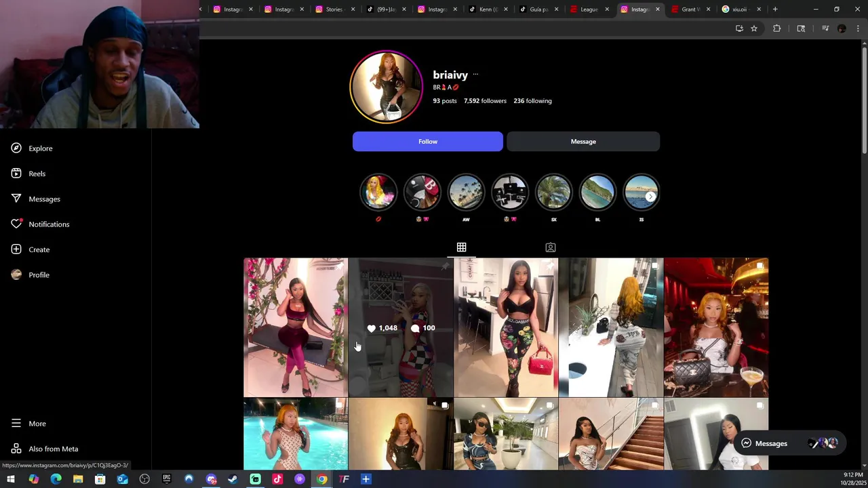This screenshot has width=868, height=488.
Task: Open Messages from the left sidebar
Action: click(x=35, y=199)
